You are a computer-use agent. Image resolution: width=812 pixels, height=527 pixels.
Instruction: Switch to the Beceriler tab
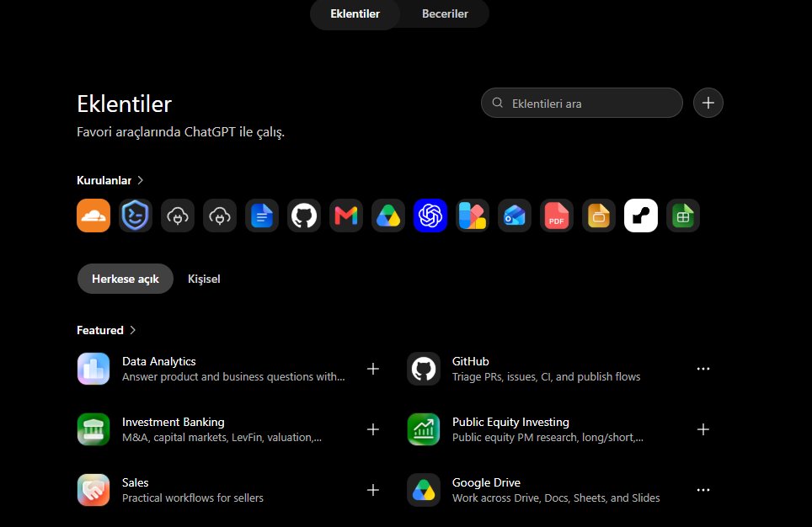click(x=445, y=14)
